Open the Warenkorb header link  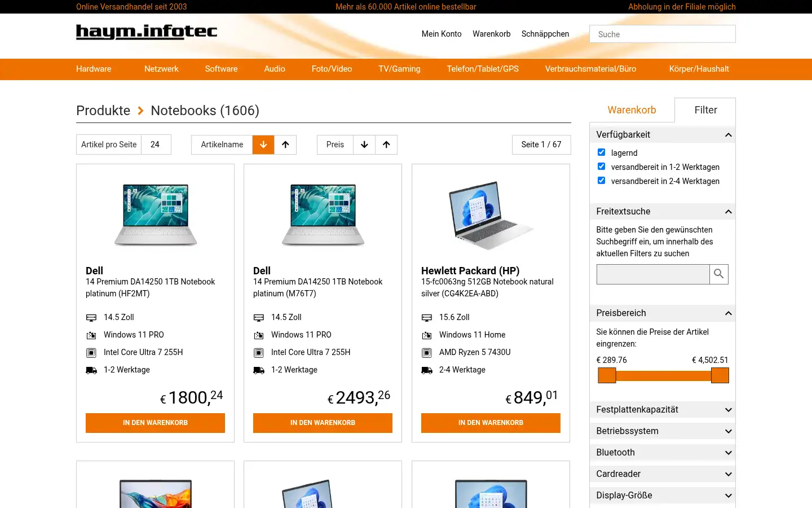[491, 34]
